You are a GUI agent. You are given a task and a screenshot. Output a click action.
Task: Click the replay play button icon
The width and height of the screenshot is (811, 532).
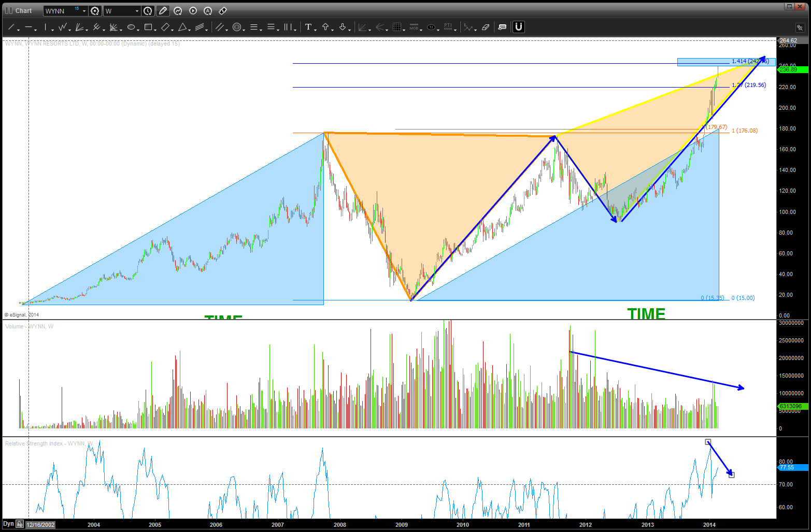(193, 11)
